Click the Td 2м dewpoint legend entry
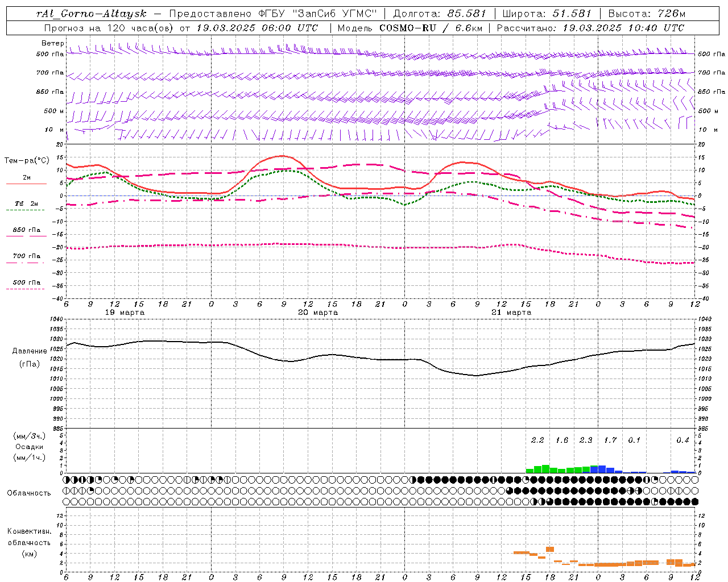The width and height of the screenshot is (728, 582). (x=26, y=203)
